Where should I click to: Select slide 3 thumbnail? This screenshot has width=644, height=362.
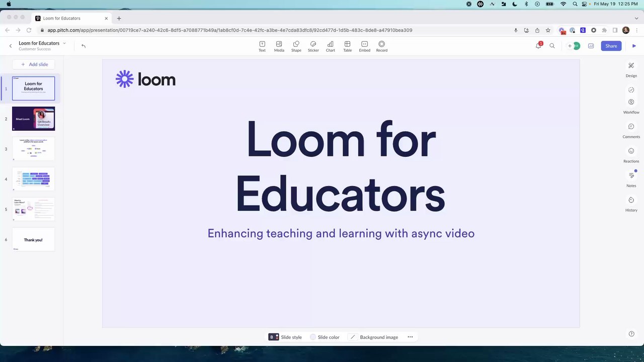(33, 149)
